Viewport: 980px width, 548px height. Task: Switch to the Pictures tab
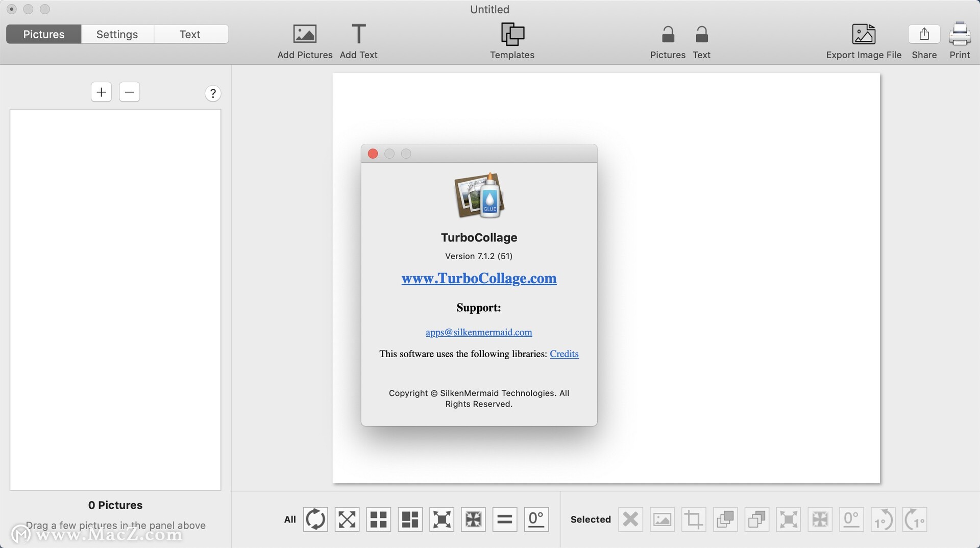(x=44, y=34)
